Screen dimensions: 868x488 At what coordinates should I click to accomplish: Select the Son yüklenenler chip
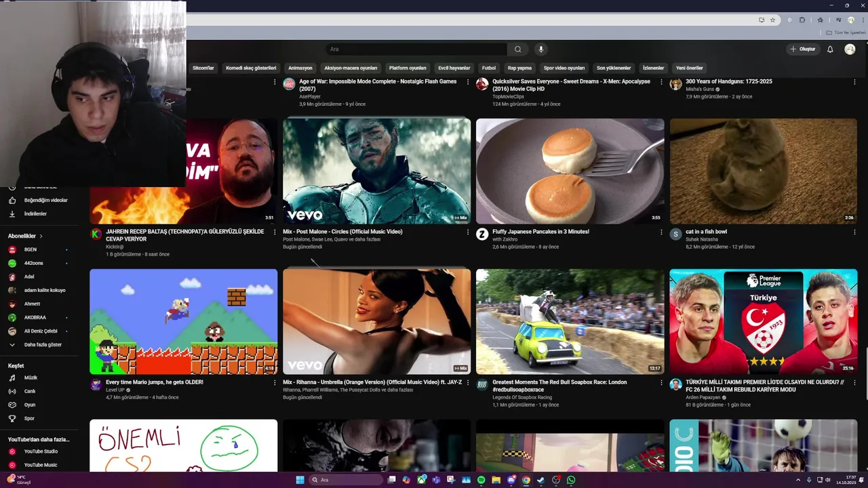614,68
